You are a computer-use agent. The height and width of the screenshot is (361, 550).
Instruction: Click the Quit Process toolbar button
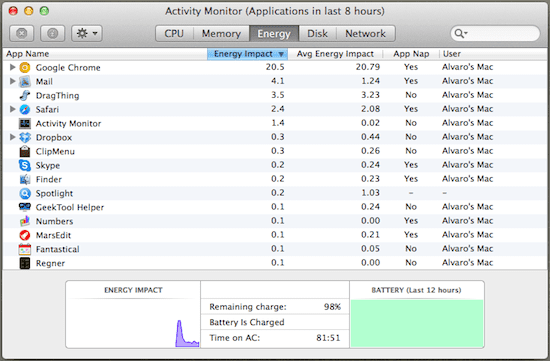click(22, 34)
